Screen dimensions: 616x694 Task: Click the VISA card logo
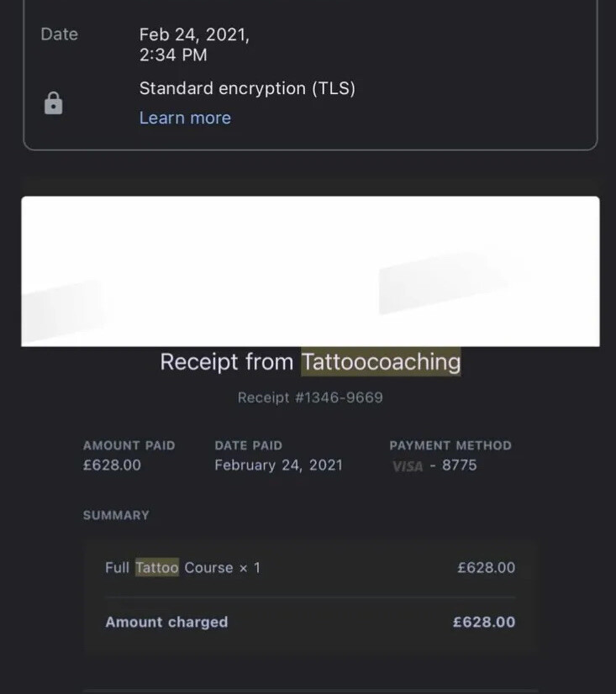408,465
